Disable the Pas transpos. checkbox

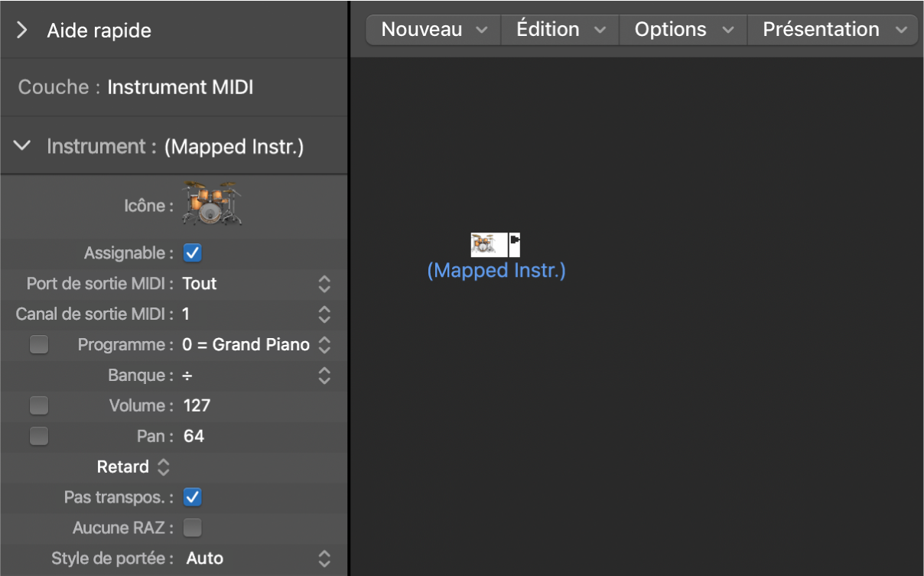193,497
